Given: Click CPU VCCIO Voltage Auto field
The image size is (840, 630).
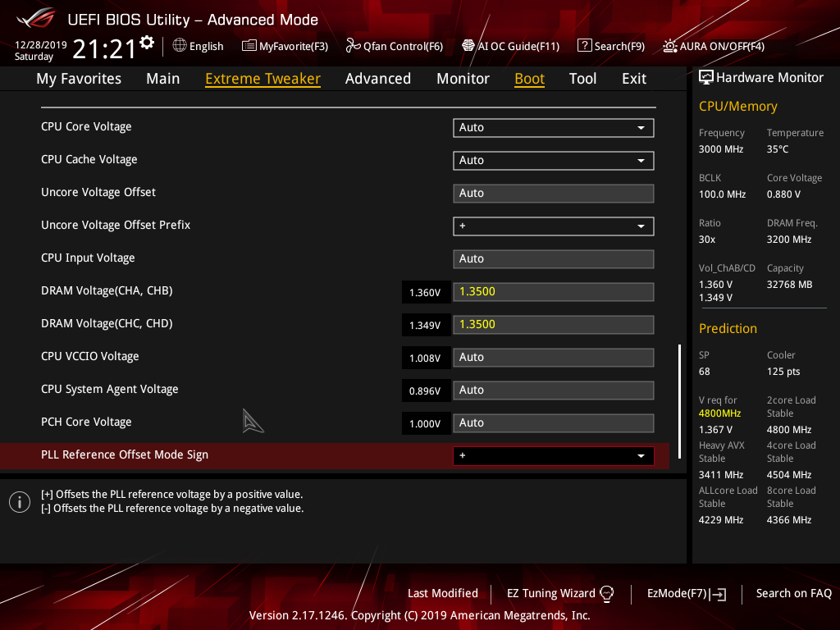Looking at the screenshot, I should pos(554,358).
